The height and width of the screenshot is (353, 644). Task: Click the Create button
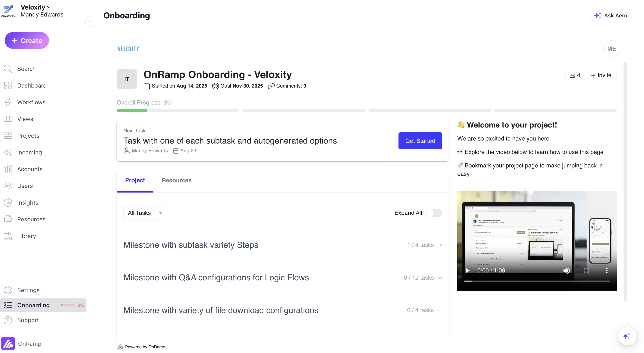[x=27, y=40]
